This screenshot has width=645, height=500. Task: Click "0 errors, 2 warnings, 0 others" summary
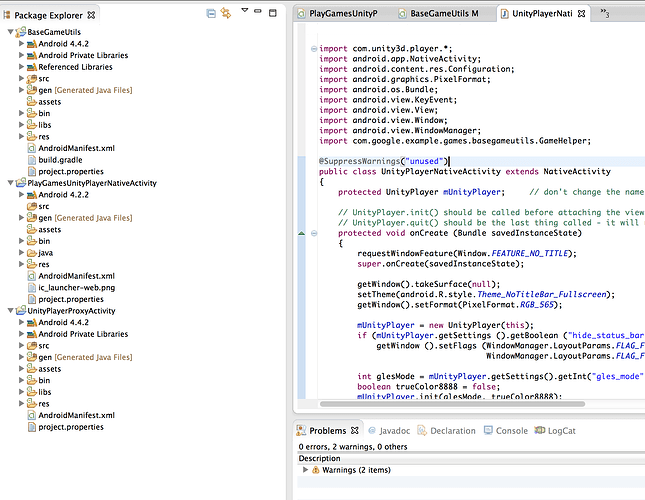tap(353, 447)
